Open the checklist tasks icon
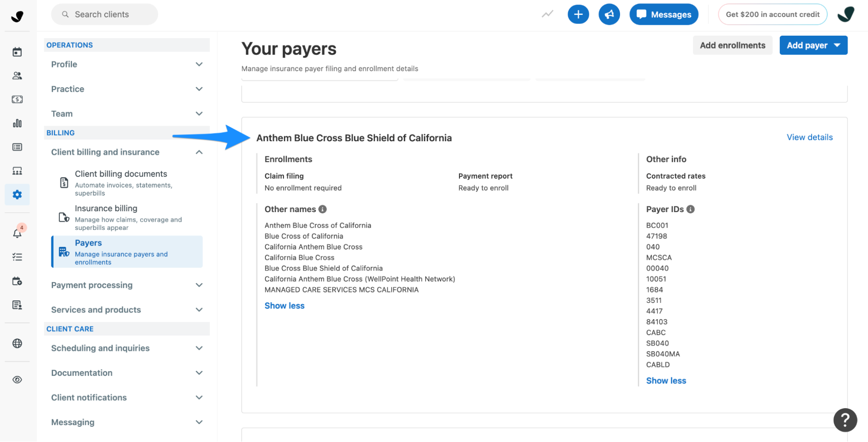This screenshot has width=868, height=442. tap(17, 257)
